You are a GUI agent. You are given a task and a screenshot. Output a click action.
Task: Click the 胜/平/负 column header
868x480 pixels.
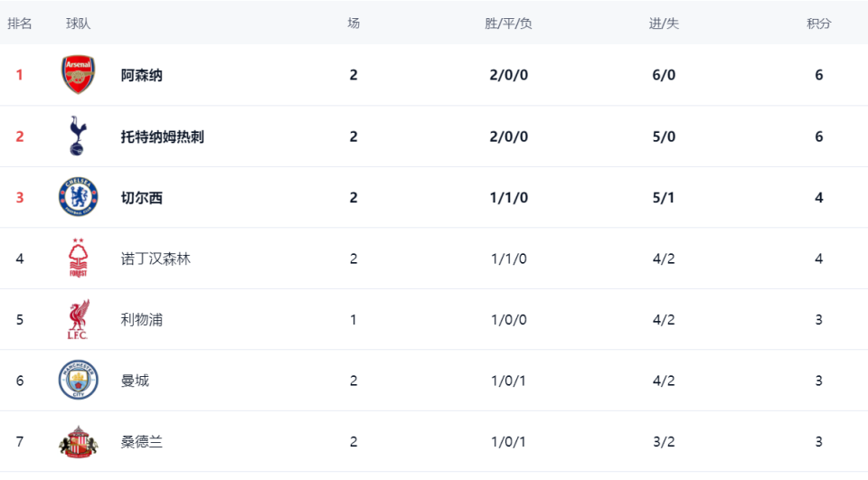[x=508, y=24]
